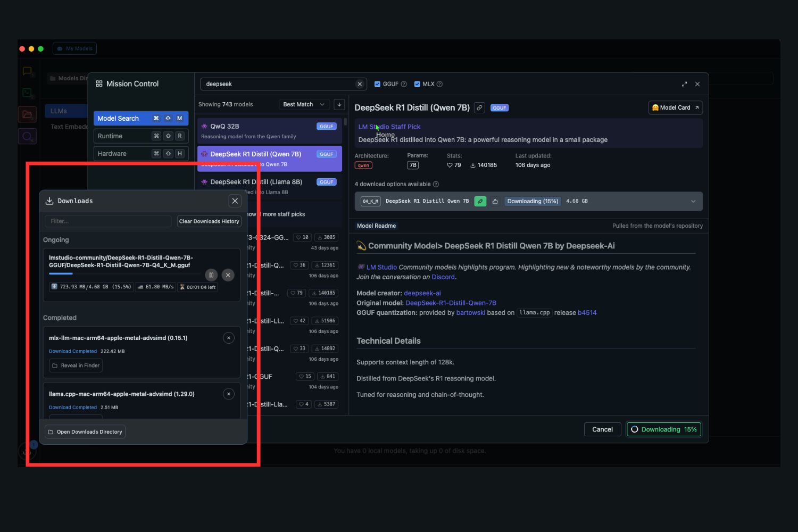Show help for GGUF format

[x=404, y=84]
